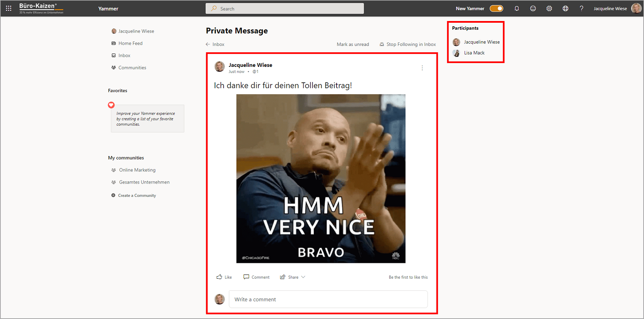Open Online Marketing community
The image size is (644, 319).
click(x=137, y=170)
